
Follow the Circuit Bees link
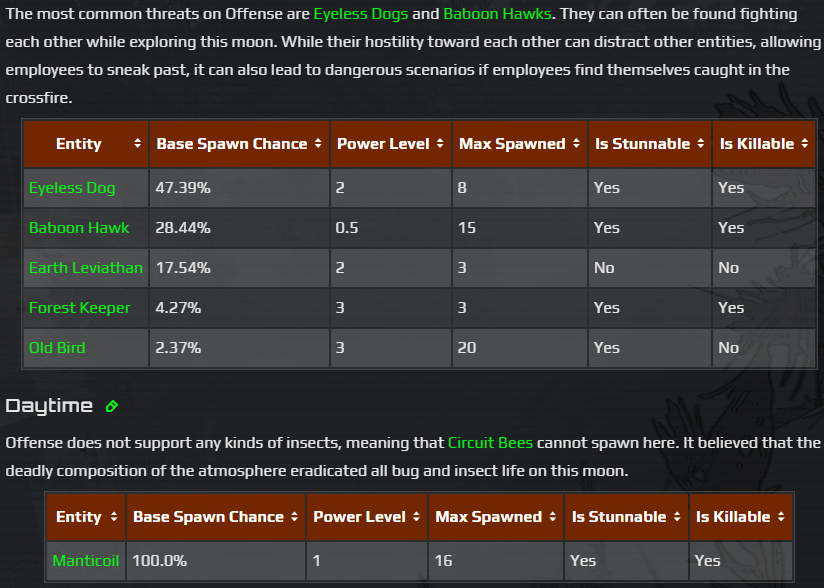tap(491, 442)
